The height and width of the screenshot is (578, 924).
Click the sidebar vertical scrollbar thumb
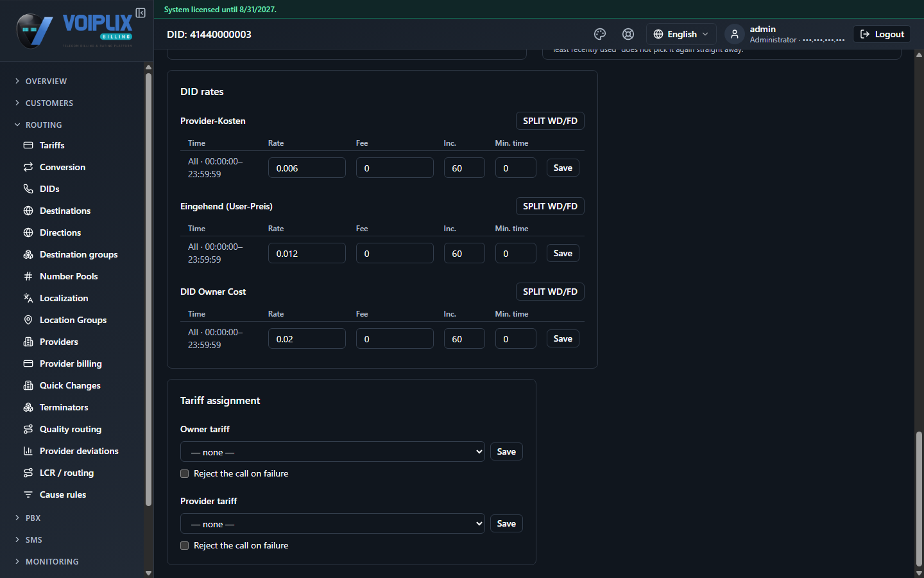pyautogui.click(x=148, y=289)
